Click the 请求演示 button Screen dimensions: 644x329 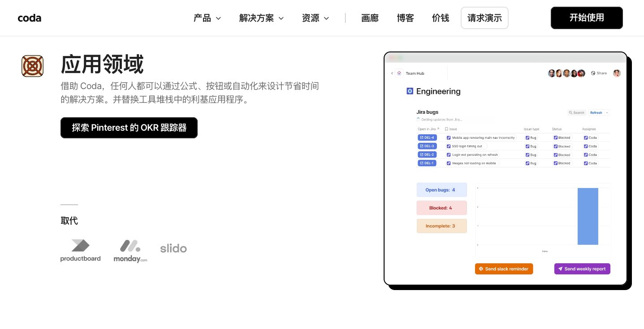pos(484,18)
